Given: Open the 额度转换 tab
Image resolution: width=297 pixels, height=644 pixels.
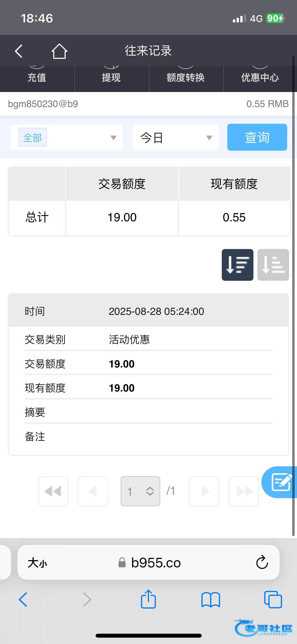Looking at the screenshot, I should (186, 78).
